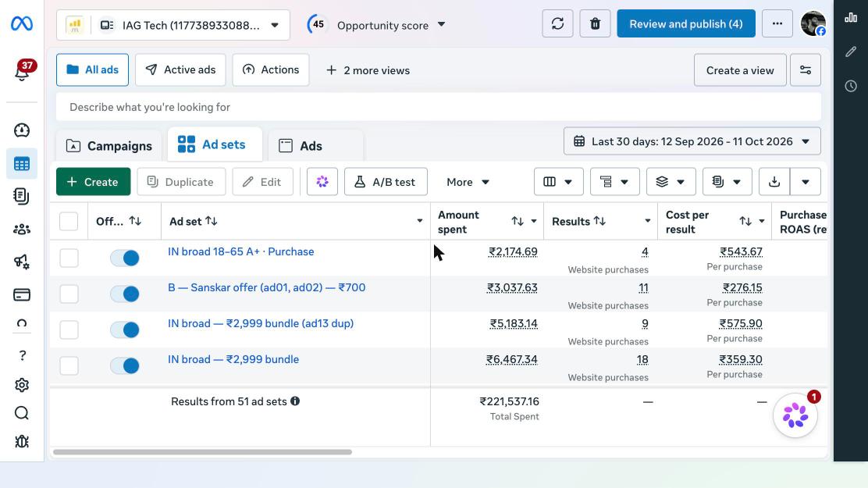The height and width of the screenshot is (488, 868).
Task: Open export options dropdown arrow
Action: tap(806, 182)
